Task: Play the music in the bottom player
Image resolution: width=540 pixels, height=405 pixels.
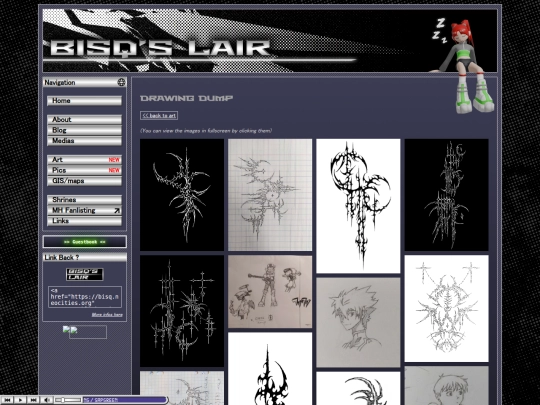Action: (x=20, y=400)
